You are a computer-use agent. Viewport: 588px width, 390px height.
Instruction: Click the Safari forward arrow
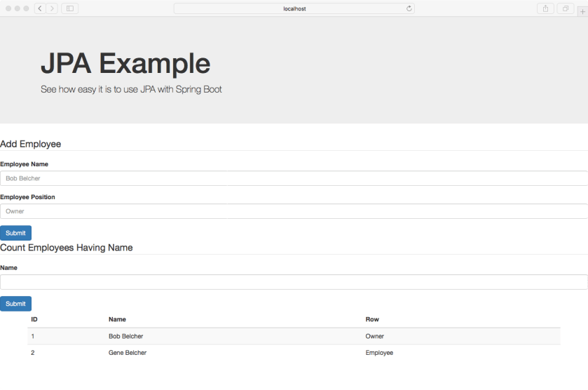pyautogui.click(x=52, y=8)
